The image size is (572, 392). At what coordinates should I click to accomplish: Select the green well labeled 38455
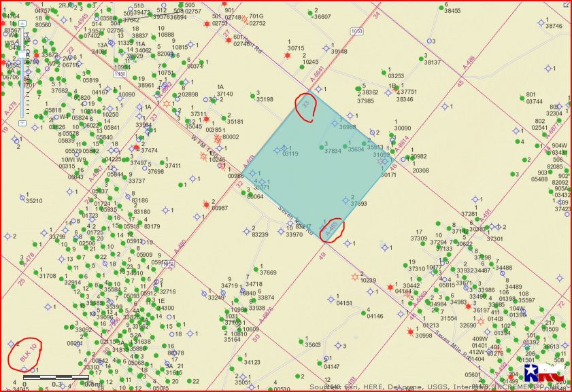pos(440,7)
